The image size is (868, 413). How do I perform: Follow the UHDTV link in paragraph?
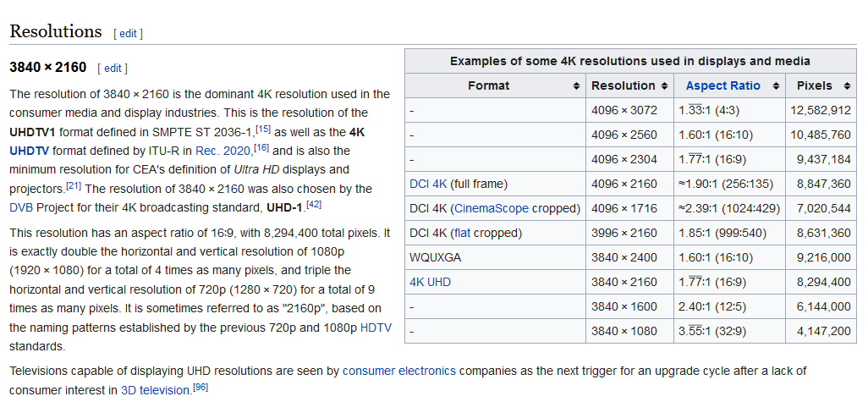tap(28, 150)
